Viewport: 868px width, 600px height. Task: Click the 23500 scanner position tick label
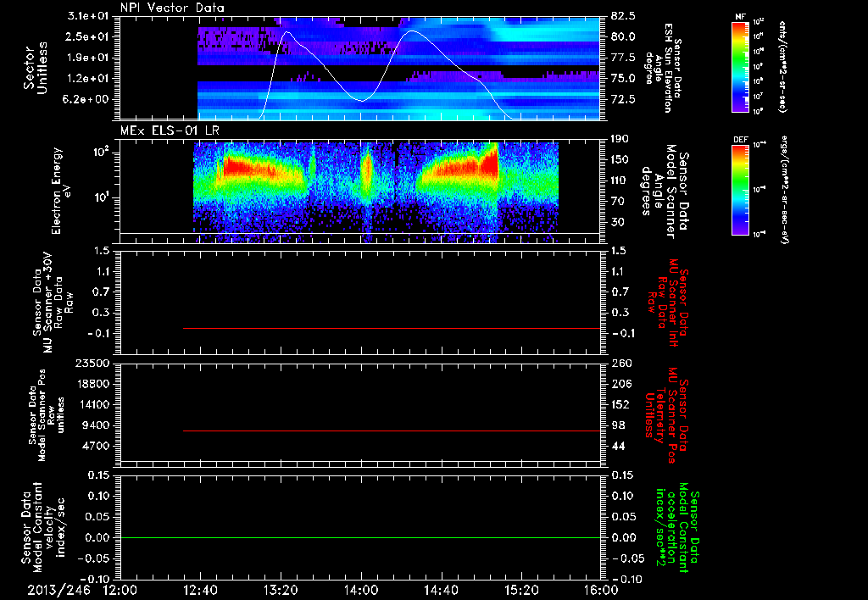pyautogui.click(x=93, y=363)
